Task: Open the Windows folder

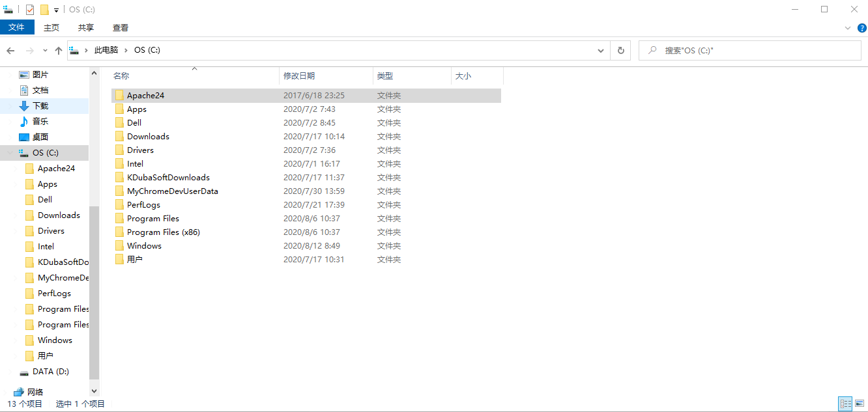Action: [x=144, y=245]
